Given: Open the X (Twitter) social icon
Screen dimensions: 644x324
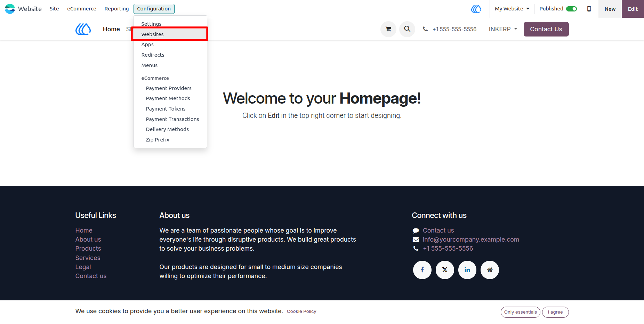Looking at the screenshot, I should [445, 270].
